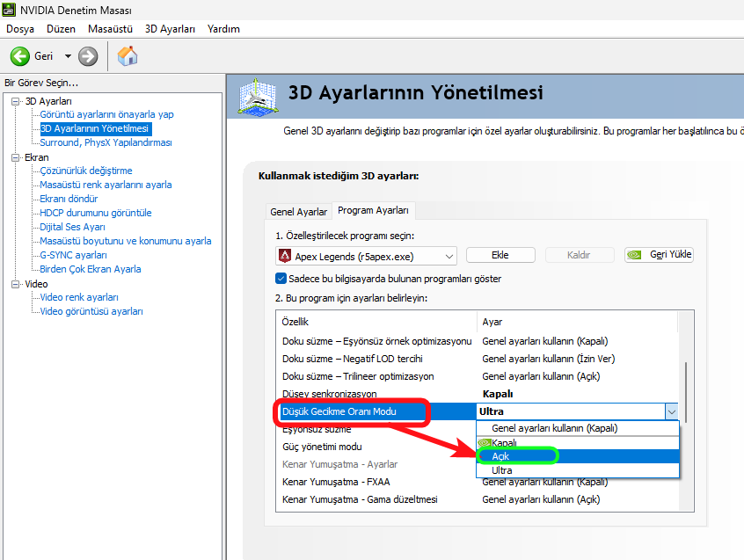Open 'Masaüstü boyutunu ve konumunu ayarla' item
This screenshot has height=560, width=744.
(x=126, y=241)
